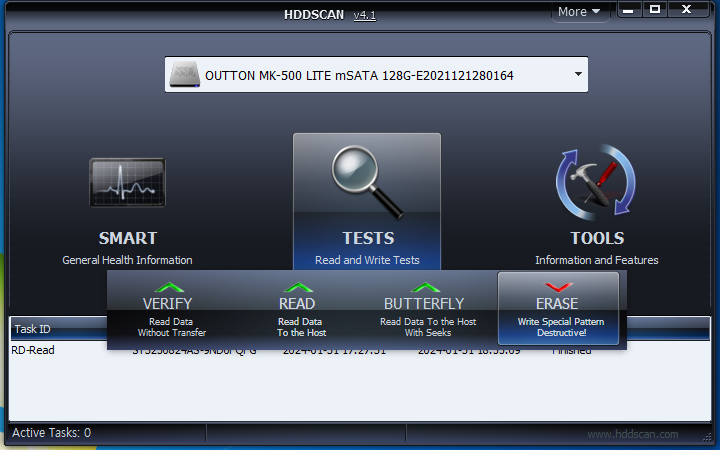This screenshot has width=720, height=450.
Task: Click the Information and Features label
Action: tap(596, 260)
